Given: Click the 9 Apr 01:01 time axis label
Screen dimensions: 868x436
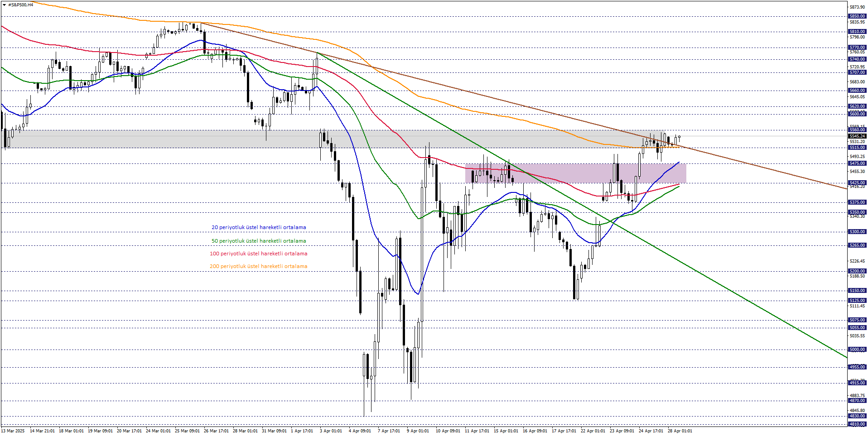Looking at the screenshot, I should click(418, 431).
